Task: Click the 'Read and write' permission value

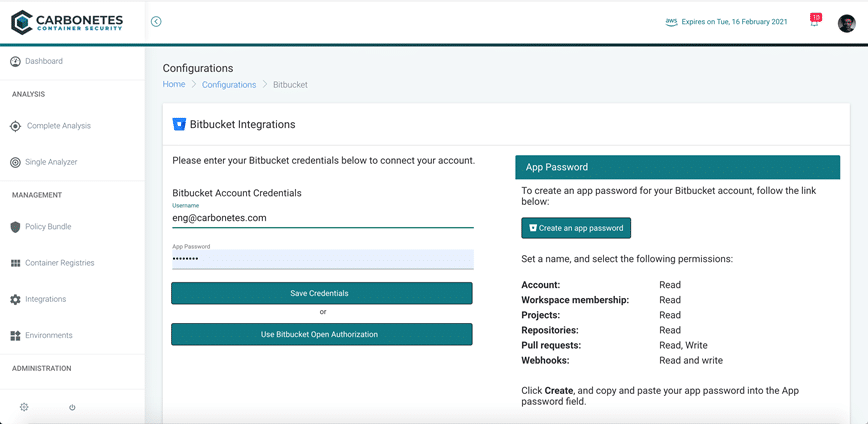Action: [691, 360]
